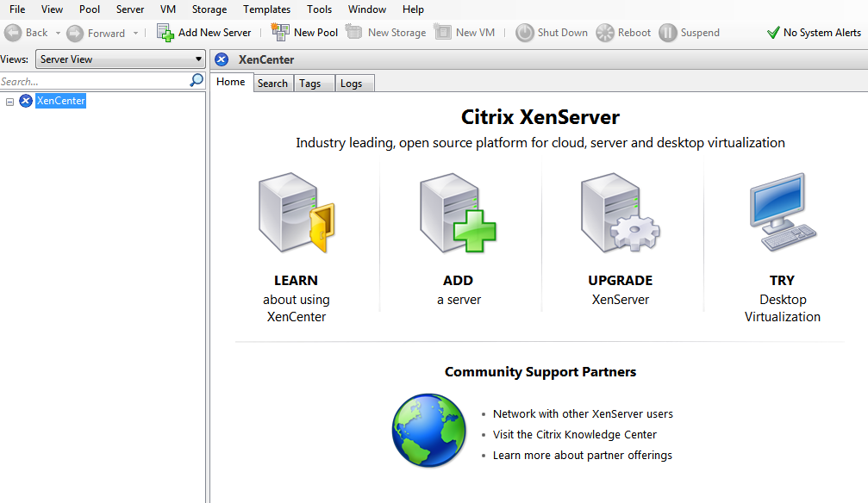This screenshot has width=868, height=503.
Task: Collapse the XenCenter tree node
Action: (x=9, y=102)
